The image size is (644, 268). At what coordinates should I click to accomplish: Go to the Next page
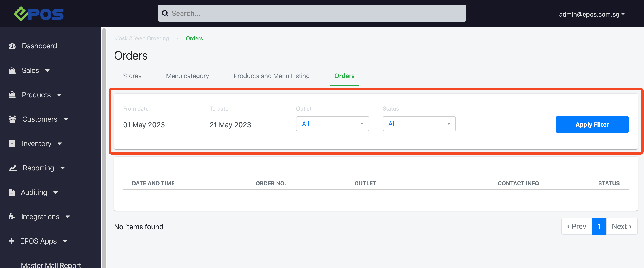[622, 226]
